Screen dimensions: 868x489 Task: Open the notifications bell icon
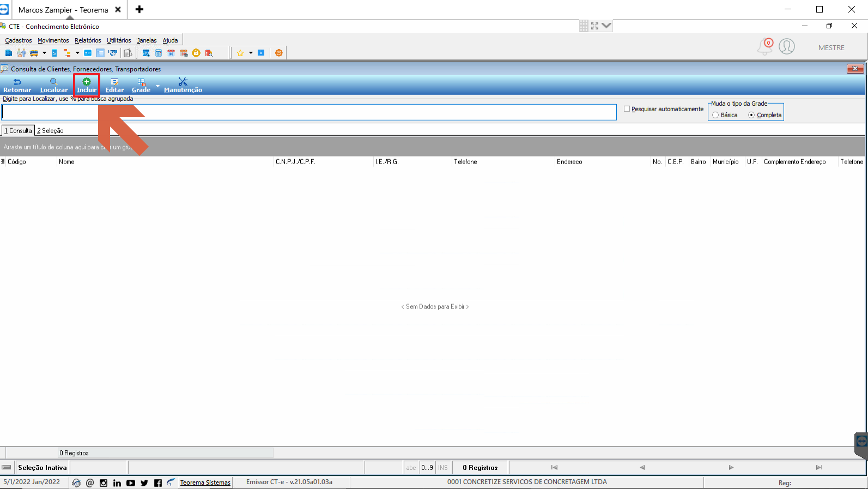[x=765, y=47]
